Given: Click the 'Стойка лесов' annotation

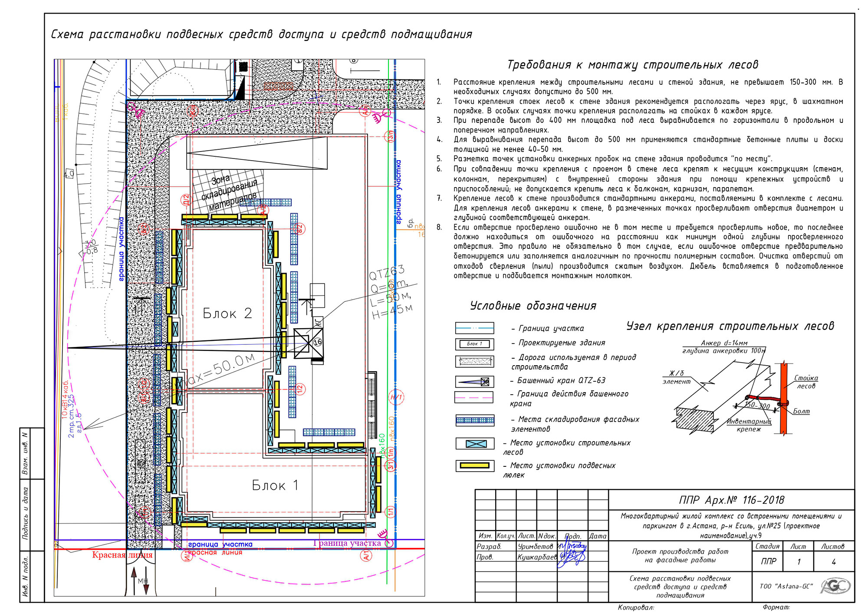Looking at the screenshot, I should tap(806, 382).
